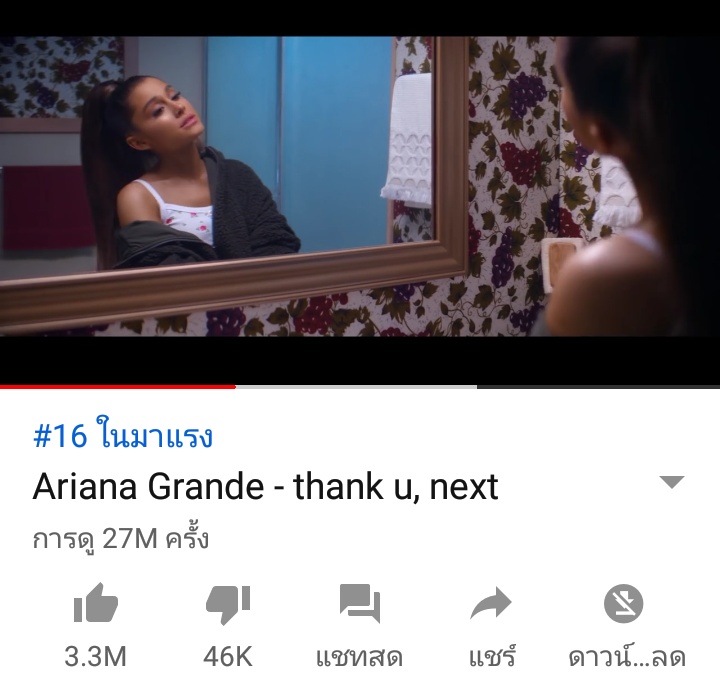Tap the download icon
Screen dimensions: 720x696
point(623,603)
